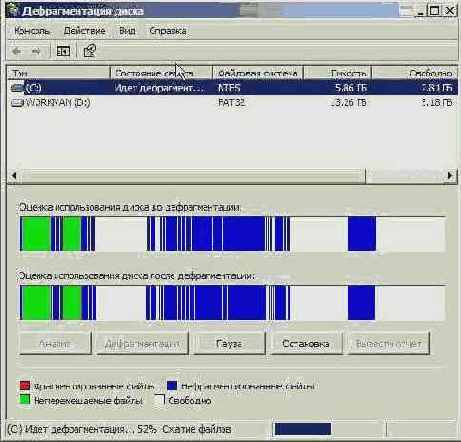Click the Disk Defragmenter title bar icon
The image size is (461, 442).
coord(13,10)
